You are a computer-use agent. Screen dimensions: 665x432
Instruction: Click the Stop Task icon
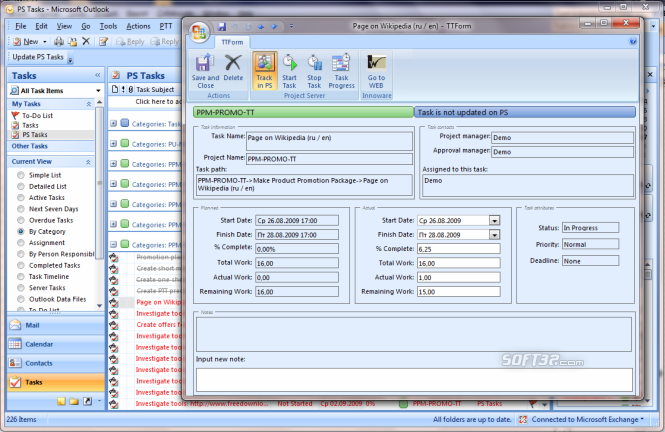click(x=314, y=71)
